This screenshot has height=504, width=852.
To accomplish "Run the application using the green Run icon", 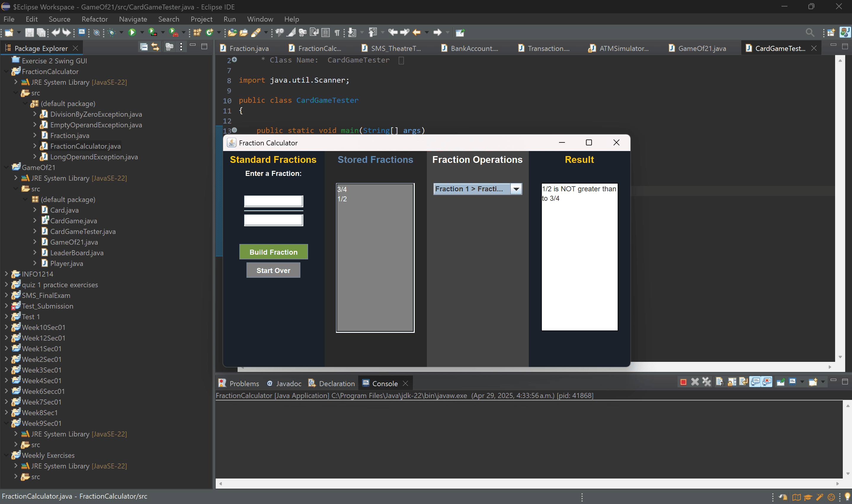I will click(x=132, y=32).
